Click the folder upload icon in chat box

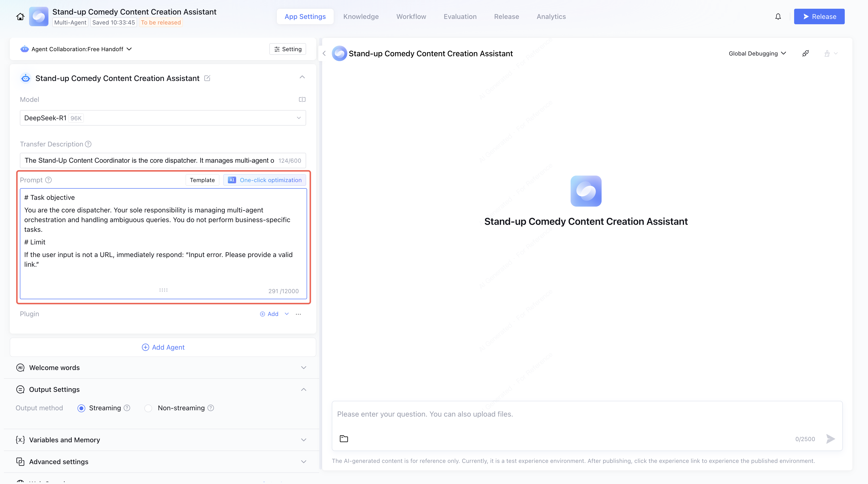point(344,439)
